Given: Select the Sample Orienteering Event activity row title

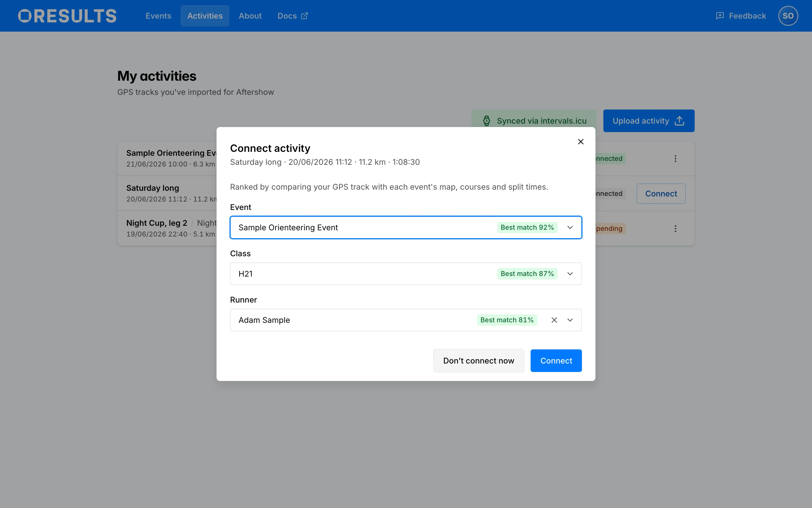Looking at the screenshot, I should coord(171,153).
